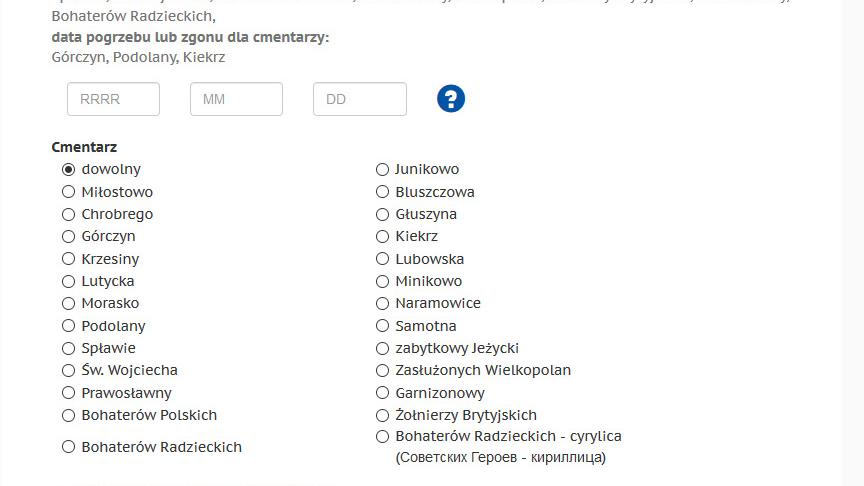Select the Prawosławny cemetery radio button
This screenshot has width=864, height=486.
pos(69,393)
